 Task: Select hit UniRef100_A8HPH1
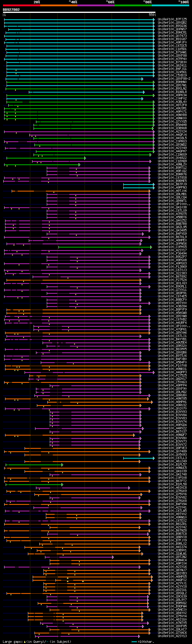tap(172, 402)
